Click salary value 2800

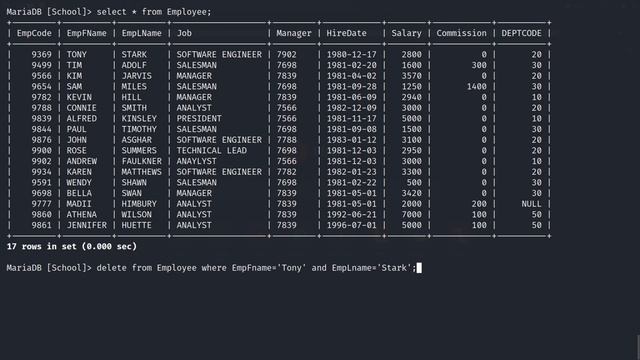(411, 54)
